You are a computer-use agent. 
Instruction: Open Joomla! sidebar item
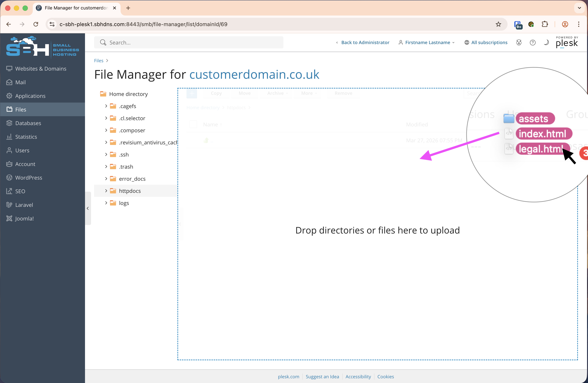pyautogui.click(x=24, y=218)
